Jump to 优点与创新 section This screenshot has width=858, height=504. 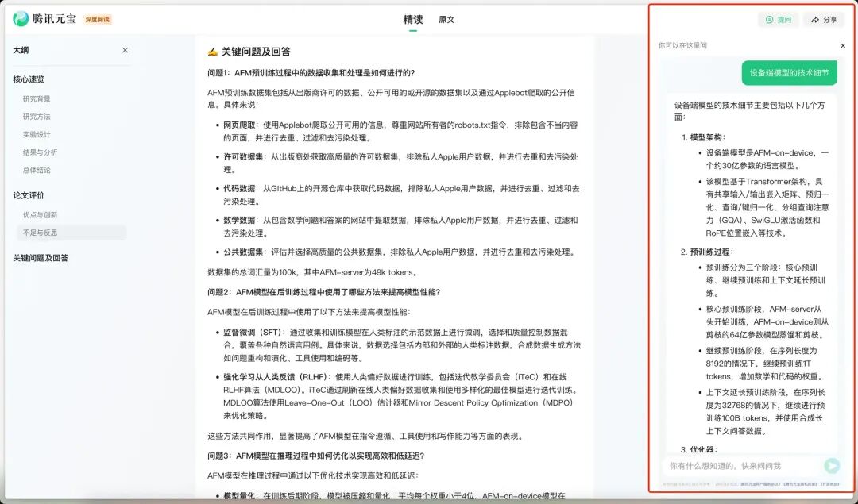[40, 215]
